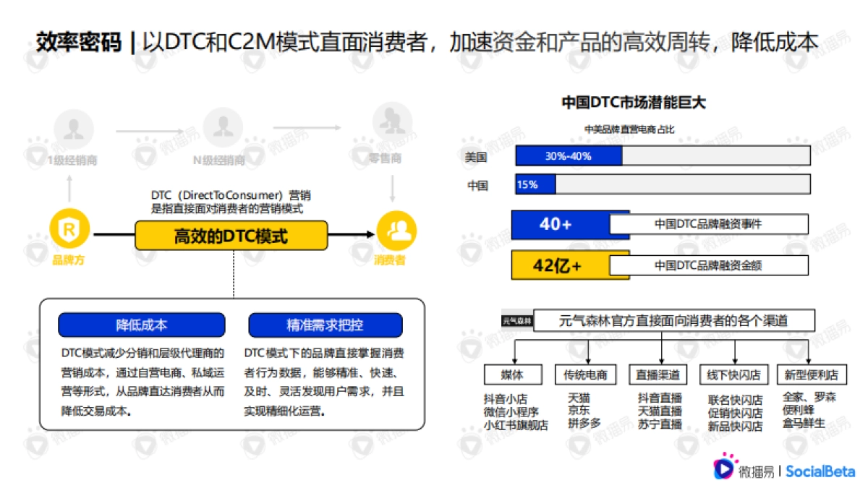This screenshot has height=488, width=868.
Task: Select the 线下快闪店 tab
Action: (x=733, y=374)
